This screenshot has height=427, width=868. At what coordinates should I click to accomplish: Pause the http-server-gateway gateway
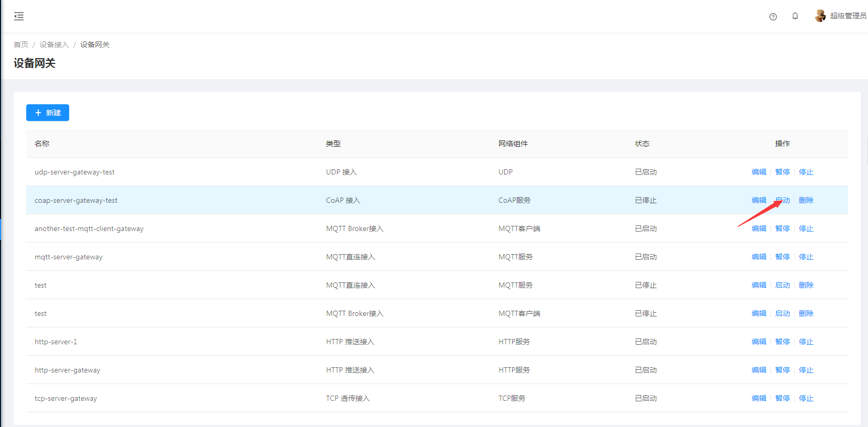[782, 370]
